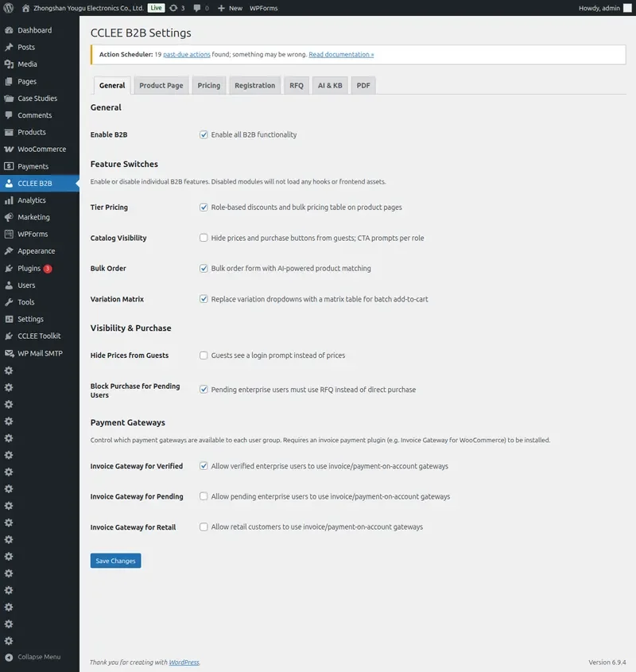Enable Invoice Gateway for Retail

[204, 526]
